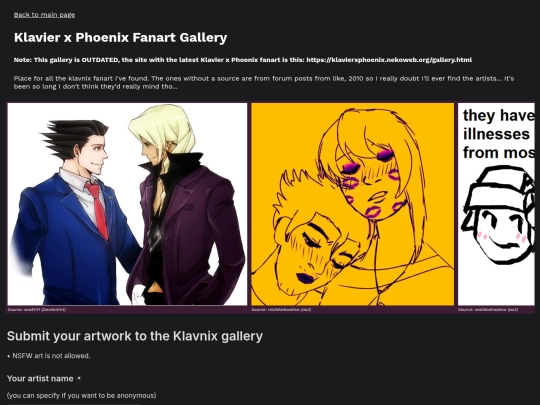The height and width of the screenshot is (405, 540).
Task: Click the Klavier x Phoenix Fanart Gallery title
Action: tap(121, 37)
